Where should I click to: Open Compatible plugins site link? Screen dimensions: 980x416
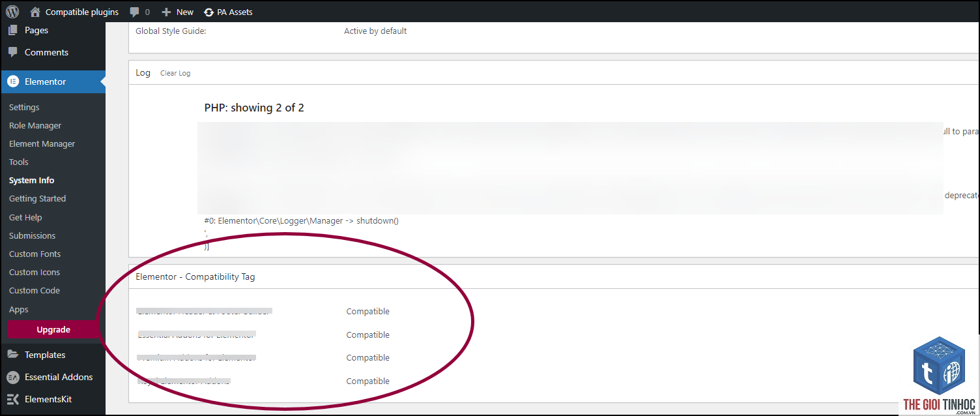pos(82,12)
